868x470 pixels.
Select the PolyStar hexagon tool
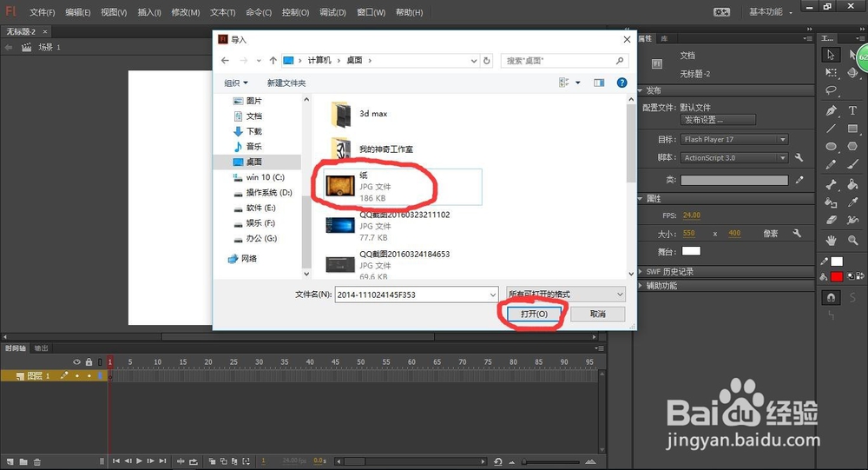[852, 146]
